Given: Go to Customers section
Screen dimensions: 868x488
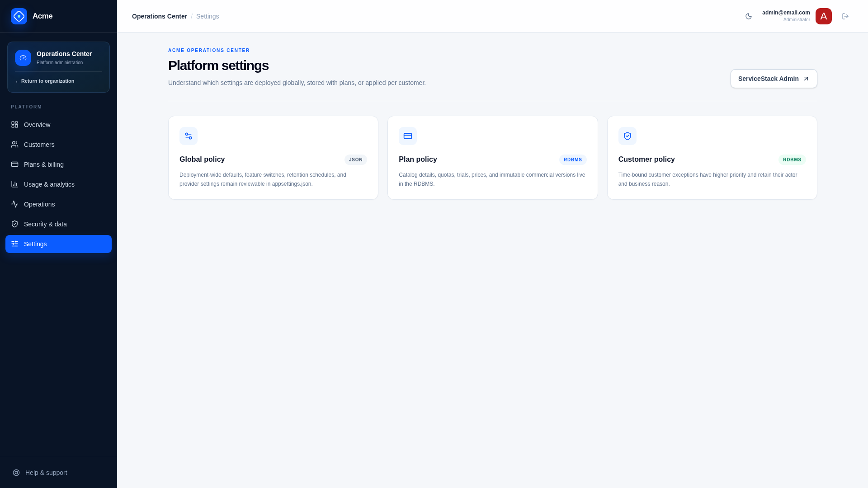Looking at the screenshot, I should point(58,145).
